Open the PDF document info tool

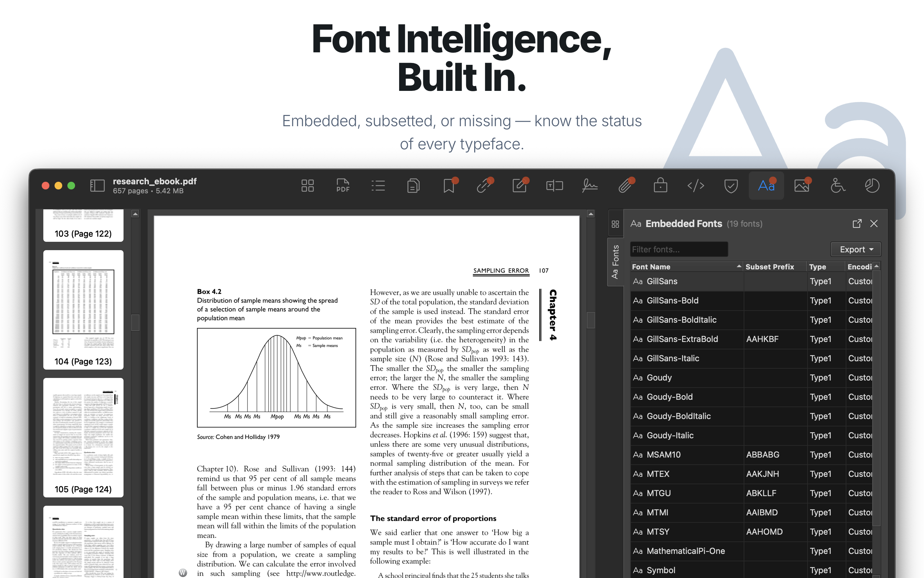click(343, 186)
